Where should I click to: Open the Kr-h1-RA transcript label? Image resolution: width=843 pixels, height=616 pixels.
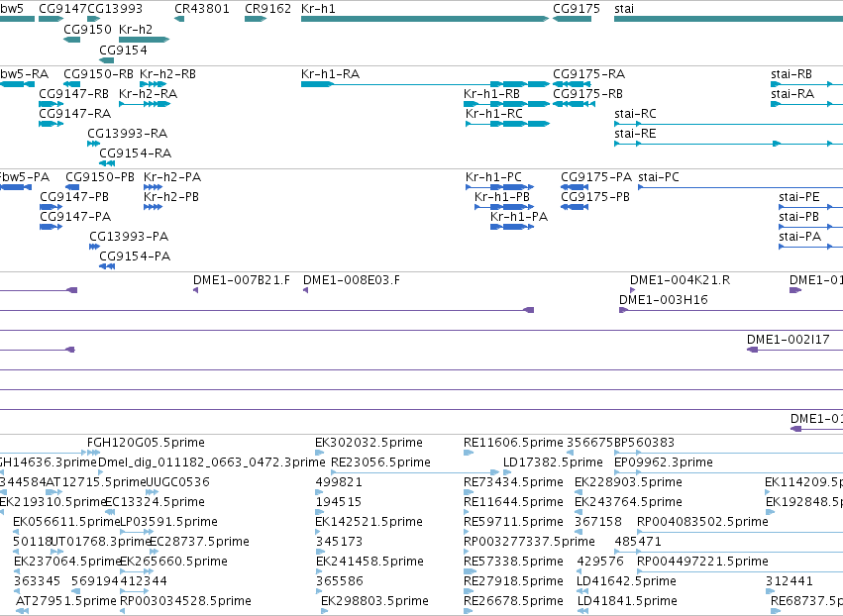point(330,73)
